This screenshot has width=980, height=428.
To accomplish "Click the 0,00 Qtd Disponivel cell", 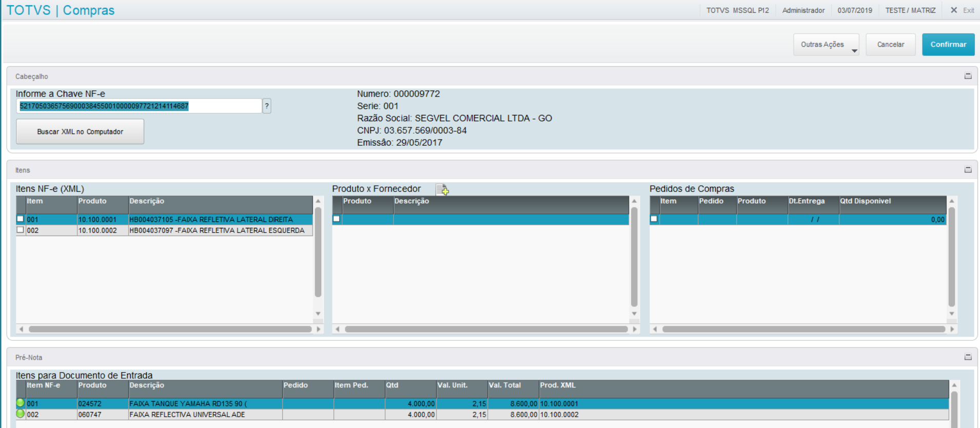I will tap(892, 219).
